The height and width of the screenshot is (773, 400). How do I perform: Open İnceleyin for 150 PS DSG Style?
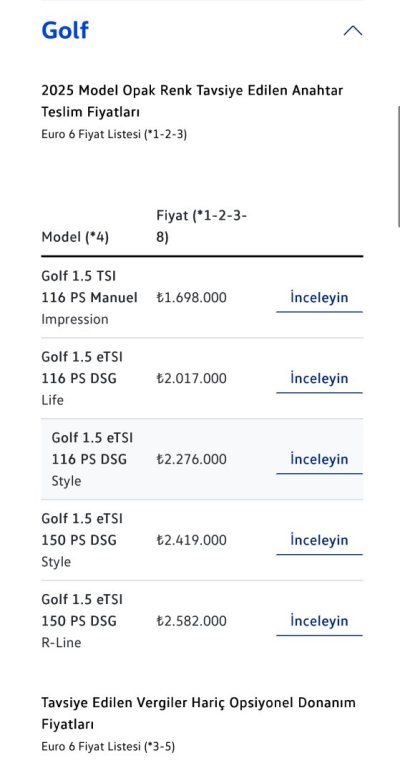[x=319, y=540]
